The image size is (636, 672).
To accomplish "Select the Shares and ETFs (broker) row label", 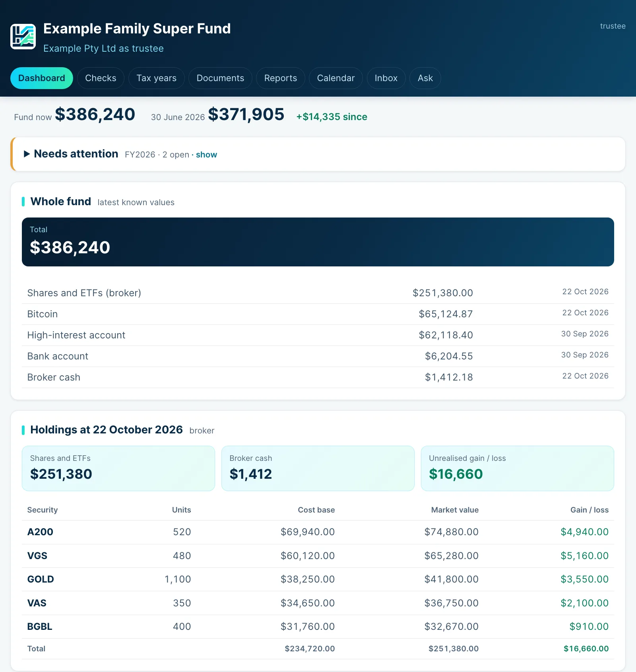I will click(x=84, y=293).
